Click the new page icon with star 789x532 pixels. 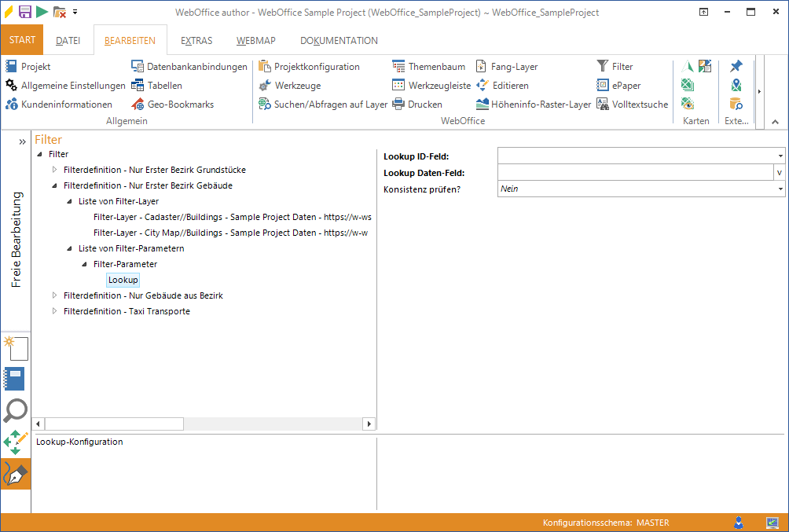click(16, 348)
